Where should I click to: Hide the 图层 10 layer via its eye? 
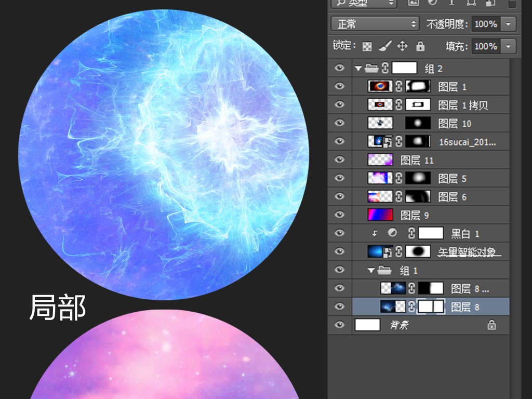[x=340, y=123]
